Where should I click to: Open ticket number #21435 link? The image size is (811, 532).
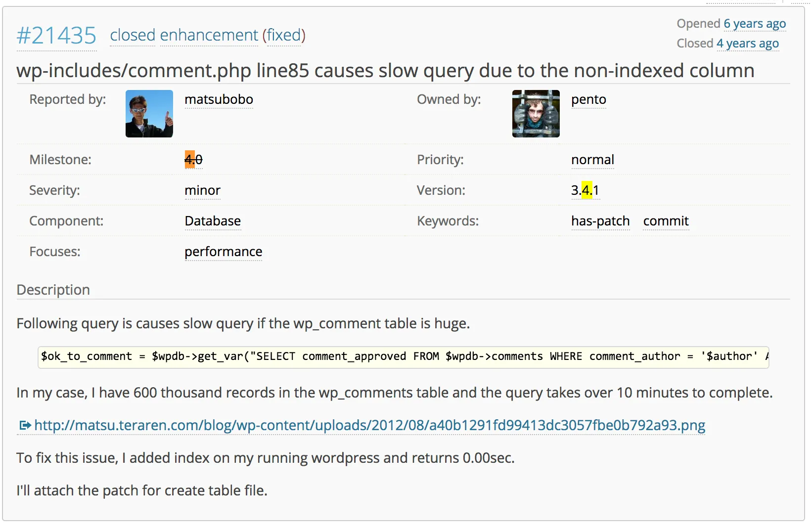[x=56, y=36]
